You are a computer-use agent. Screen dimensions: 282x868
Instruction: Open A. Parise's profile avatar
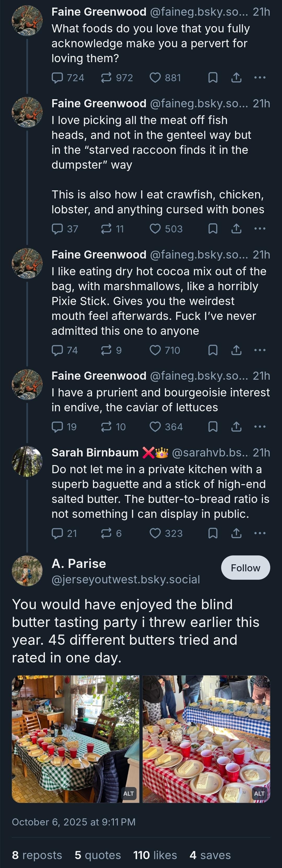[27, 571]
